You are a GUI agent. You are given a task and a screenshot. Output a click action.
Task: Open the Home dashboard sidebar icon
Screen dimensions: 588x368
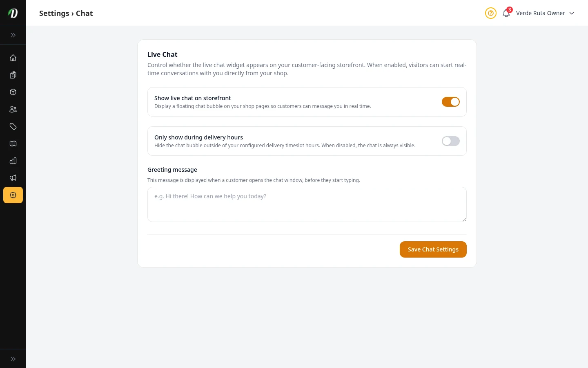click(13, 58)
